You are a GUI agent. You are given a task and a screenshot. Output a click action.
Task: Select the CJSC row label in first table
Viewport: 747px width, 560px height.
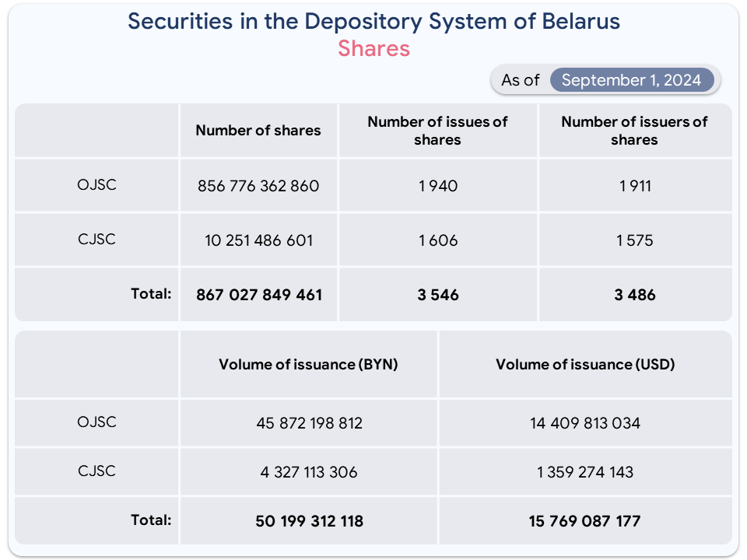coord(96,239)
